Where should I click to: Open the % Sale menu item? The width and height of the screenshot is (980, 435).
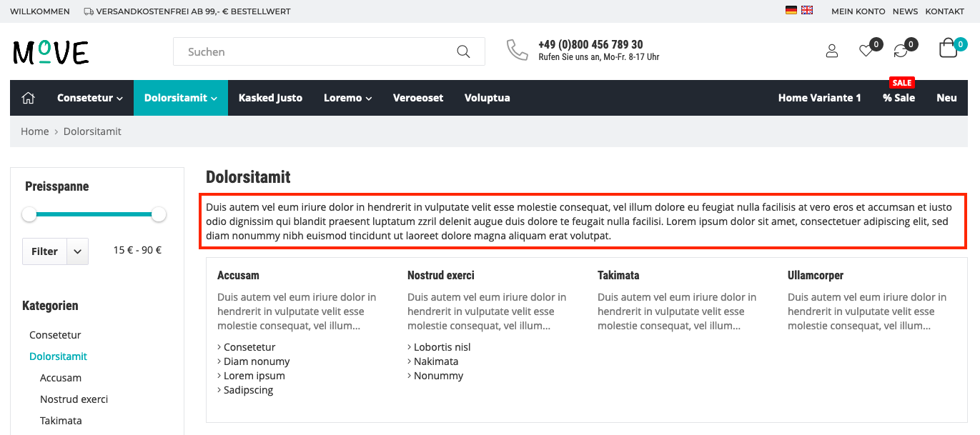click(x=899, y=98)
